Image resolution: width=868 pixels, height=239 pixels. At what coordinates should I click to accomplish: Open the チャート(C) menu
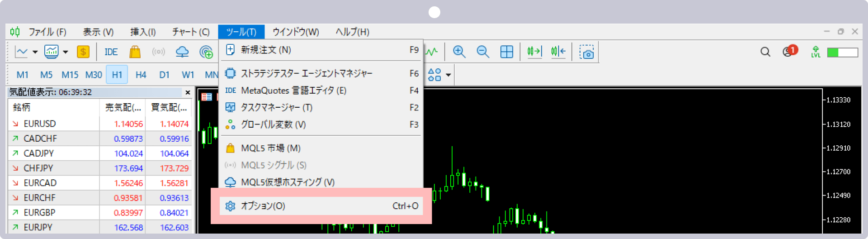(191, 32)
